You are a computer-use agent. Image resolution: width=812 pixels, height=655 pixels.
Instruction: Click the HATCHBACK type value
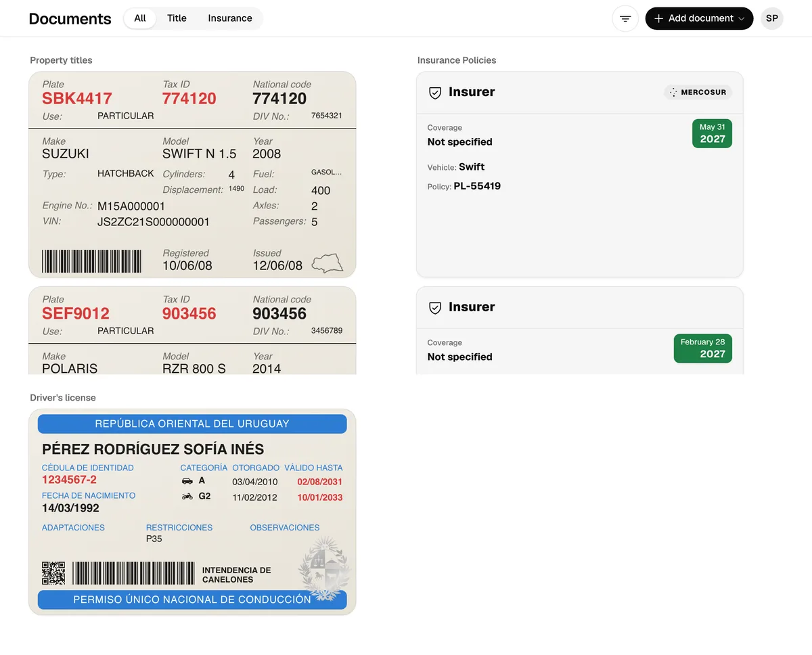click(126, 174)
